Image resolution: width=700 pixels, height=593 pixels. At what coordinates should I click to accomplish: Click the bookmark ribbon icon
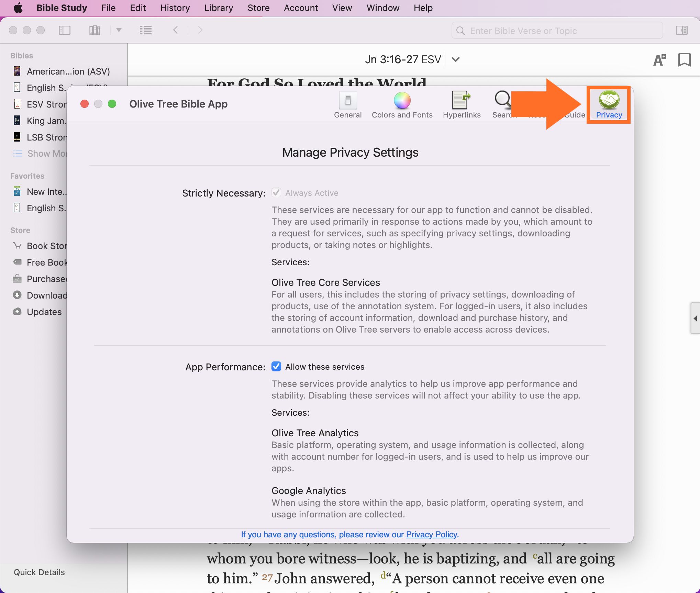click(684, 59)
